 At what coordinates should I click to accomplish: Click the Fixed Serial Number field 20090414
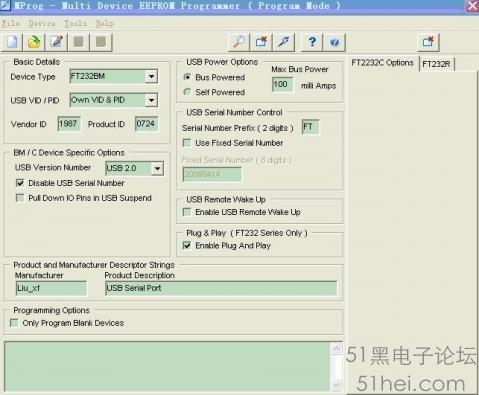coord(212,174)
